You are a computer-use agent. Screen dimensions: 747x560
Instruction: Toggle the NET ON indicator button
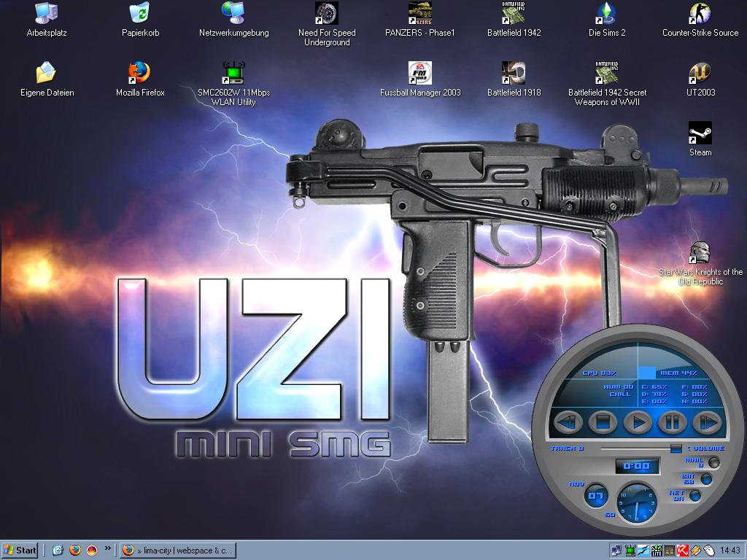click(x=695, y=496)
